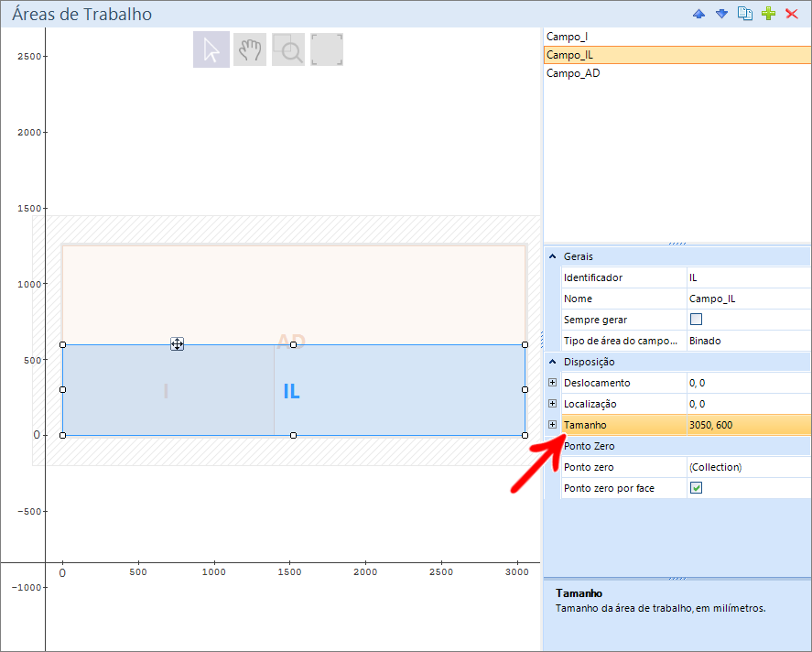Edit the Localização value 0, 0
Image resolution: width=812 pixels, height=652 pixels.
(x=749, y=404)
